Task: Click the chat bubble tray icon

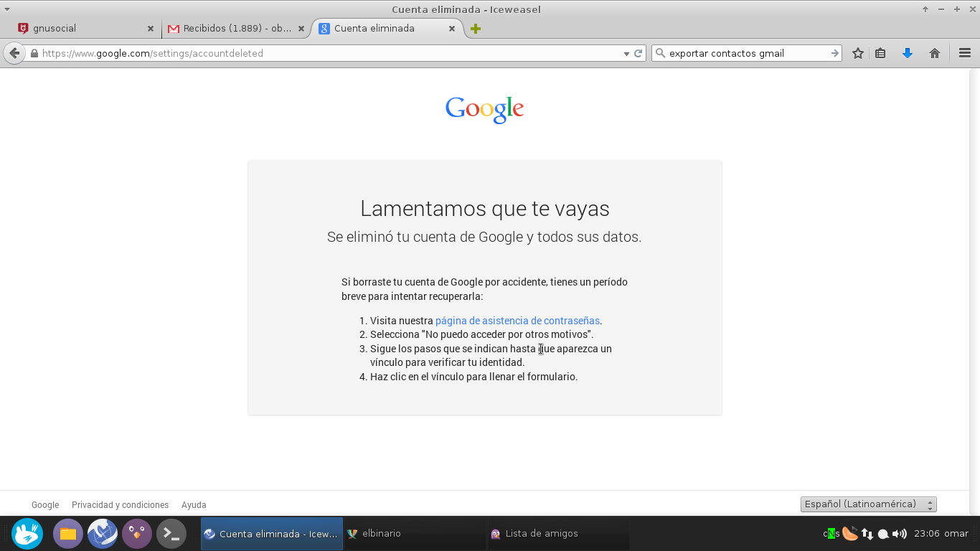Action: pyautogui.click(x=884, y=534)
